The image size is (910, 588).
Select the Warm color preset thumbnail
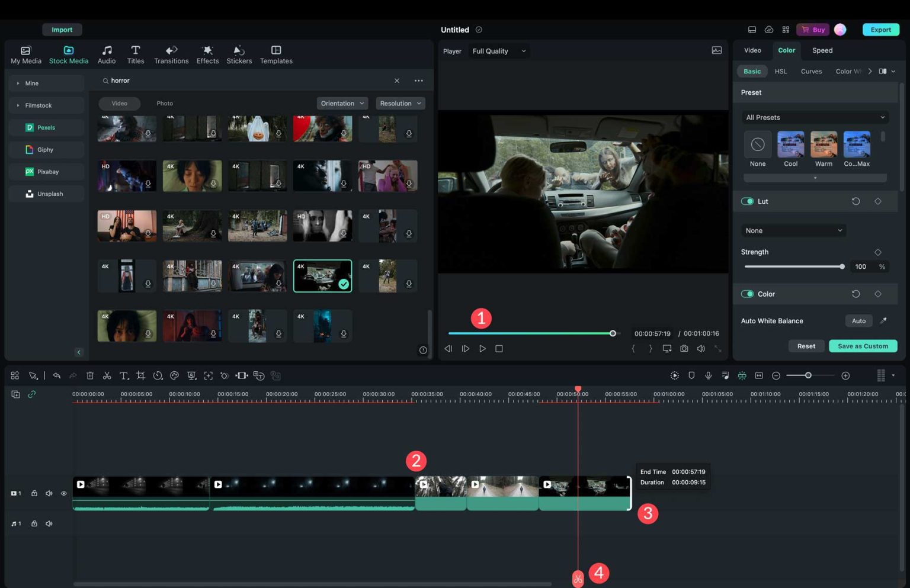pyautogui.click(x=824, y=145)
